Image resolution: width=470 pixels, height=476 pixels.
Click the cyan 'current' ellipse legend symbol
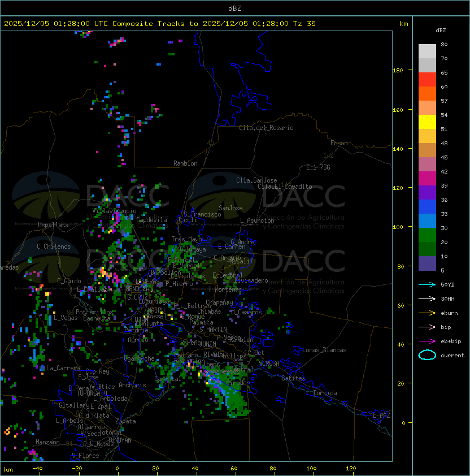click(x=427, y=355)
